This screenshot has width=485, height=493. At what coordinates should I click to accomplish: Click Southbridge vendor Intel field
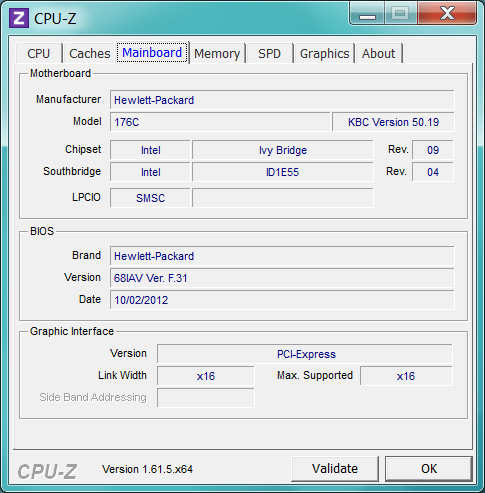tap(150, 172)
